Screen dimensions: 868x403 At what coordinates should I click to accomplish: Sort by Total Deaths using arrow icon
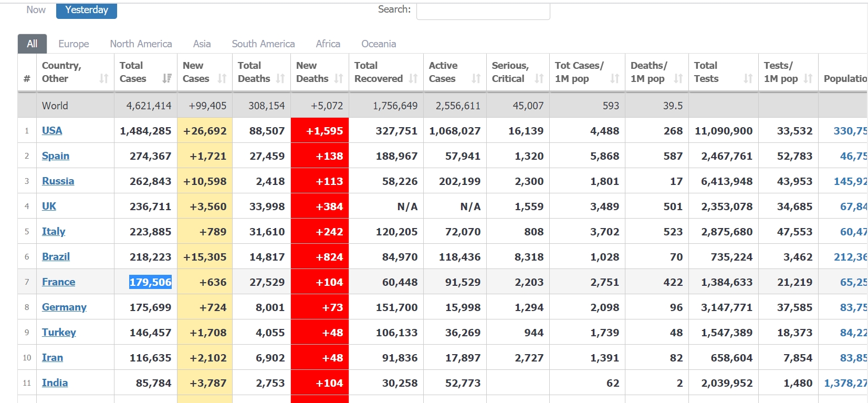(x=280, y=78)
